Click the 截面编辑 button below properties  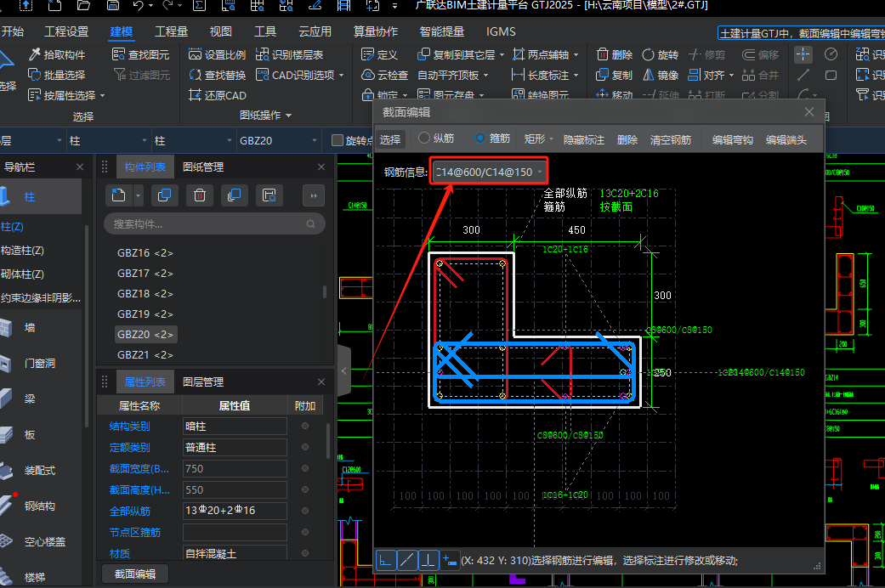click(x=135, y=574)
